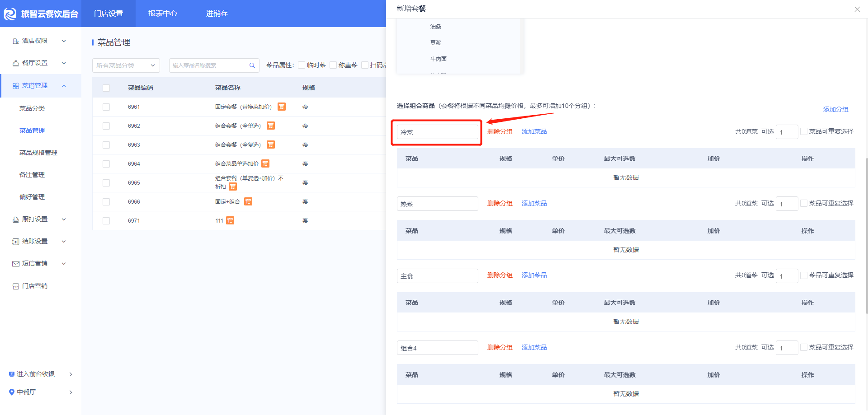Click the 短信营销 envelope icon

point(16,264)
